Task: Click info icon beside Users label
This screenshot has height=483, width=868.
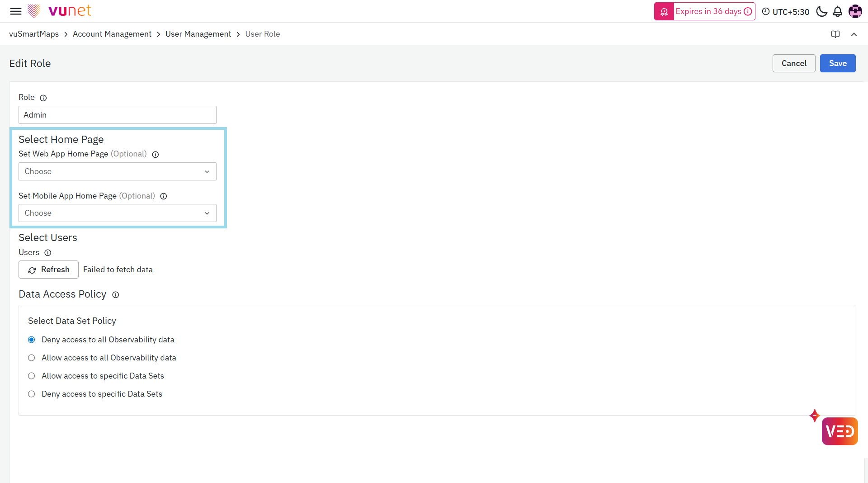Action: coord(48,253)
